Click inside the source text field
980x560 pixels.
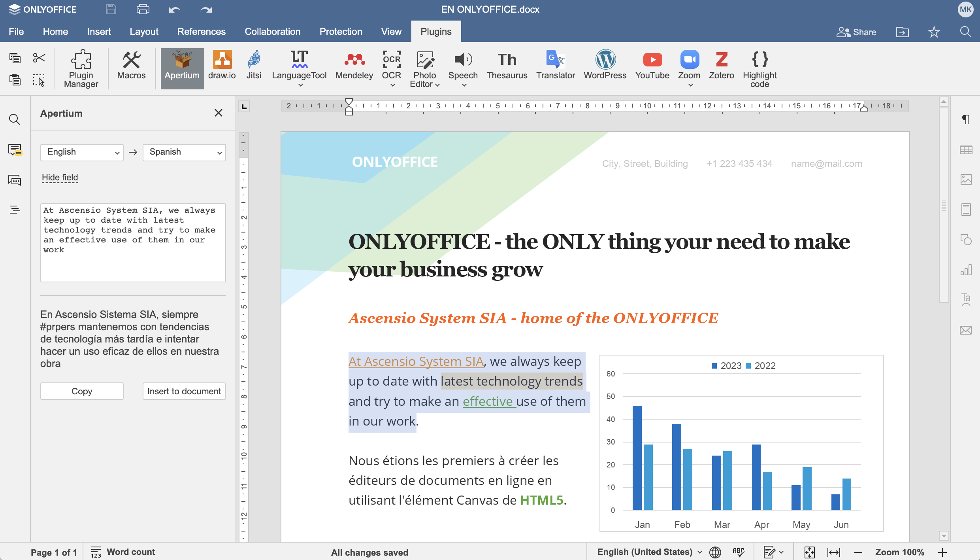click(133, 242)
